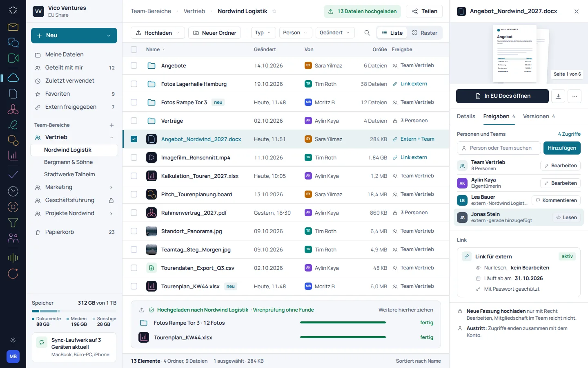Collapse the Vertrieb team area
588x368 pixels.
(x=111, y=137)
